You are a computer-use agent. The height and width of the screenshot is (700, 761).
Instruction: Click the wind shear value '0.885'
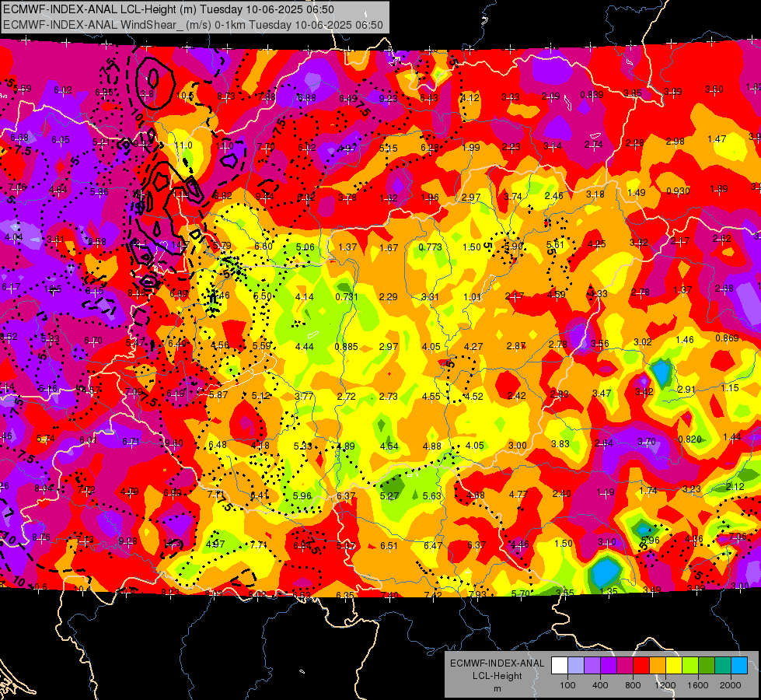click(347, 347)
